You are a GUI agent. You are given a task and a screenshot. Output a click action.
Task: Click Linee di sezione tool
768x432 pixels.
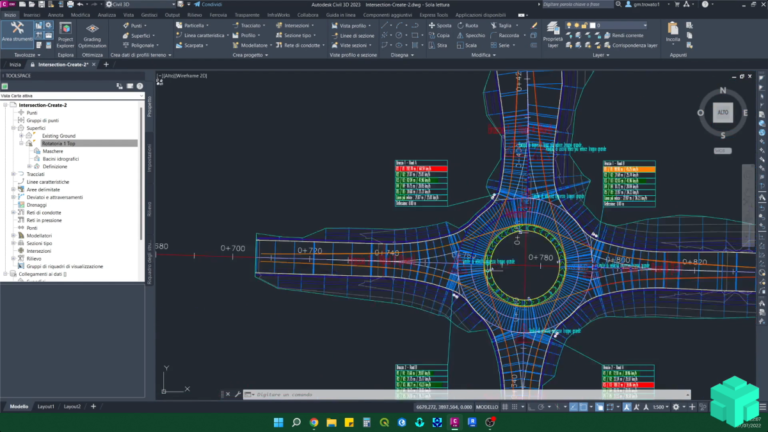(353, 35)
